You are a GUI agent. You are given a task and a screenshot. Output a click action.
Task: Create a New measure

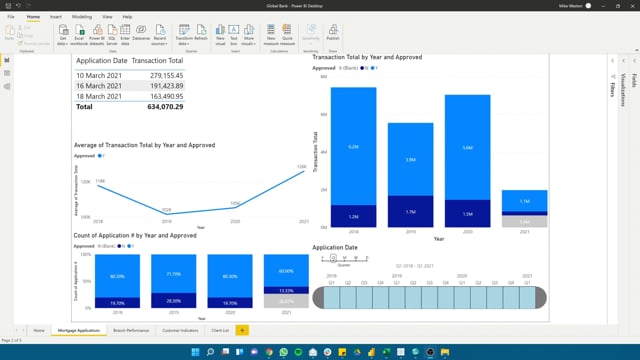(x=271, y=35)
